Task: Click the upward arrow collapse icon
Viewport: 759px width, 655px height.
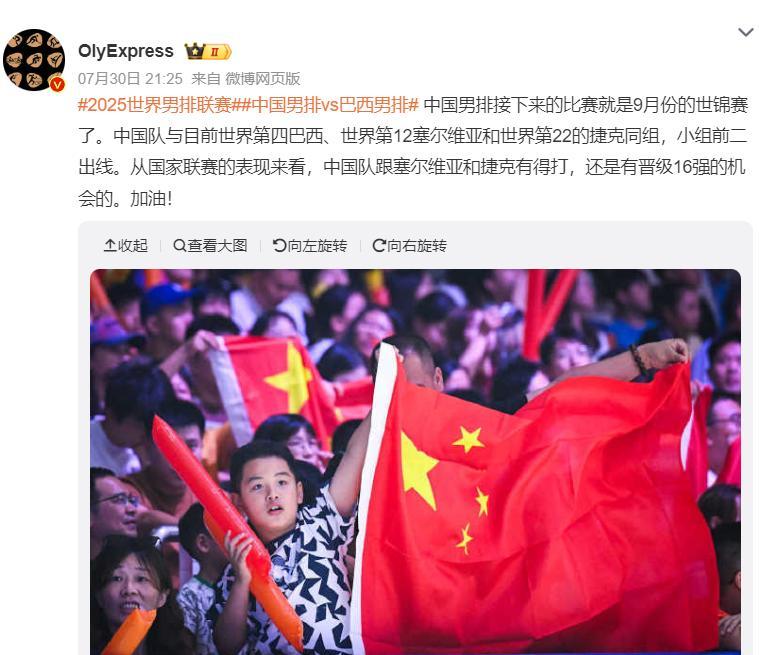Action: (110, 245)
